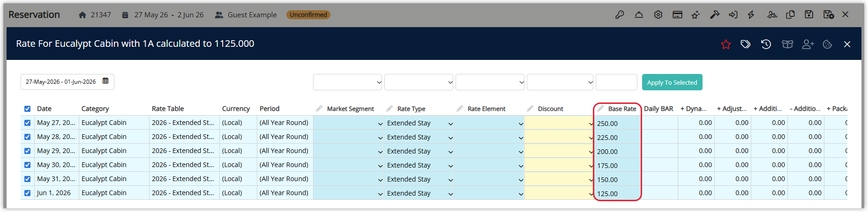Uncheck the May 31 row checkbox

pyautogui.click(x=27, y=179)
